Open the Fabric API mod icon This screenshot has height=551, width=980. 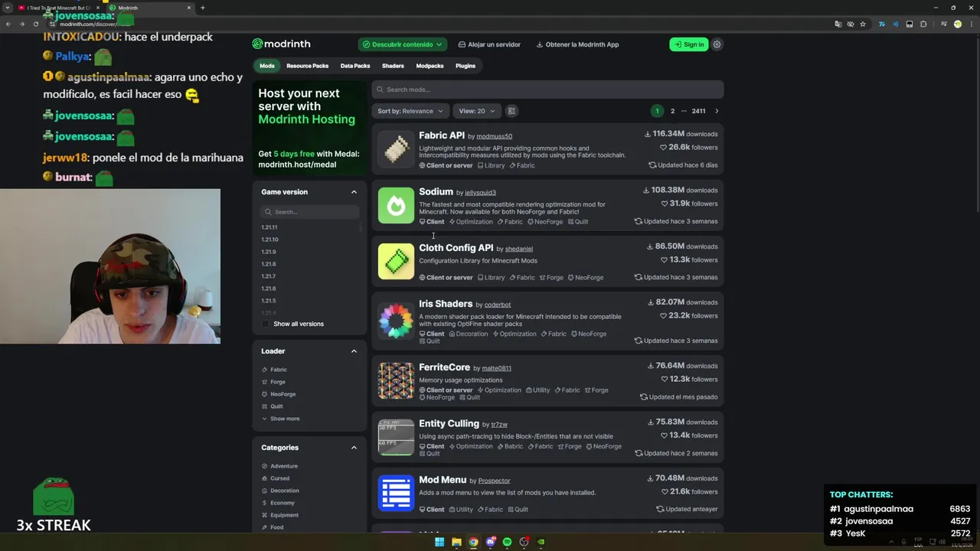click(x=396, y=149)
